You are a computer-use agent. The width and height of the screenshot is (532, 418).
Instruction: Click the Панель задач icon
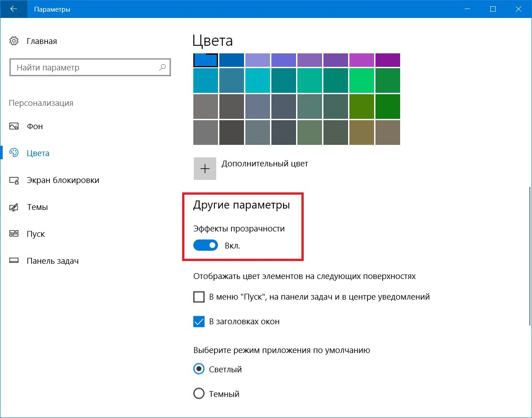tap(14, 261)
